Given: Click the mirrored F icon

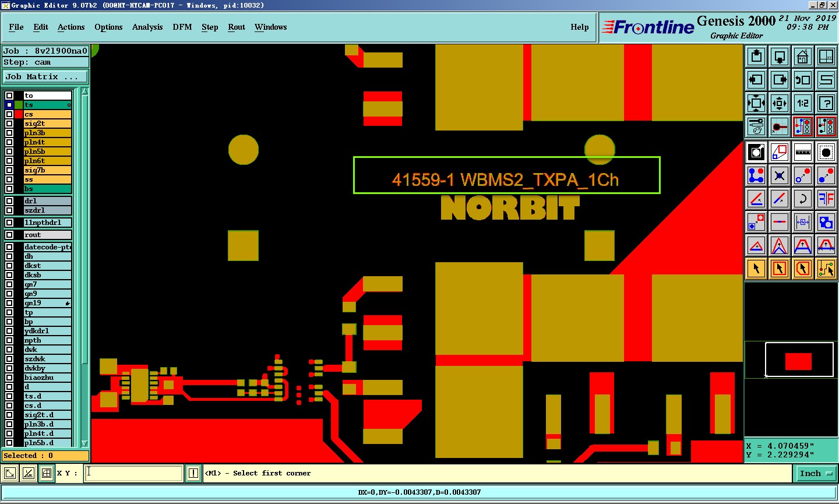Looking at the screenshot, I should click(826, 199).
